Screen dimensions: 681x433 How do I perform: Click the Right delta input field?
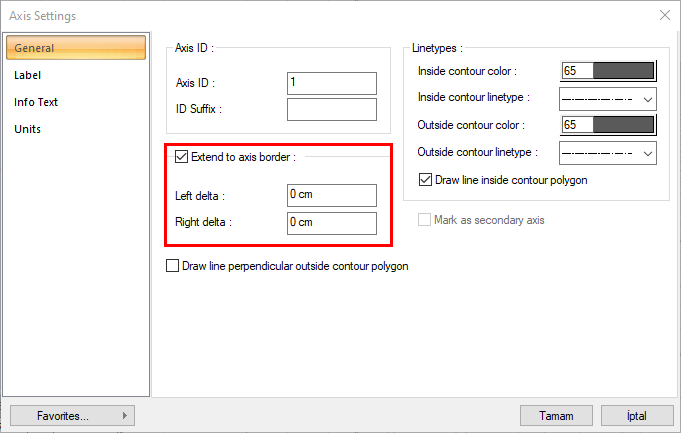coord(331,222)
